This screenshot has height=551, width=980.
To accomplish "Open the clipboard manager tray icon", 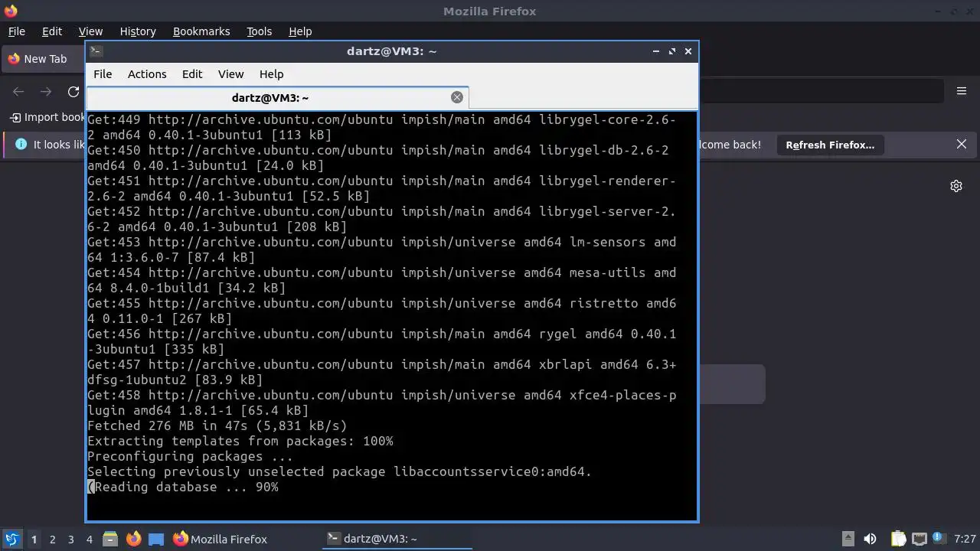I will (898, 539).
